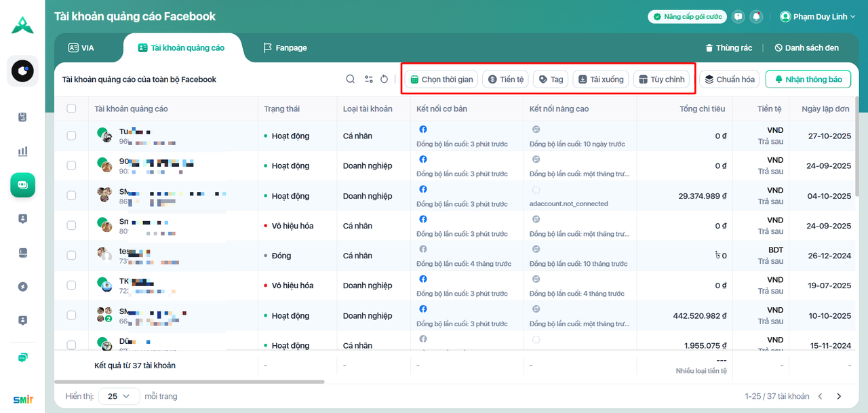Click the lightning bolt sidebar icon
The height and width of the screenshot is (413, 868).
(x=23, y=287)
